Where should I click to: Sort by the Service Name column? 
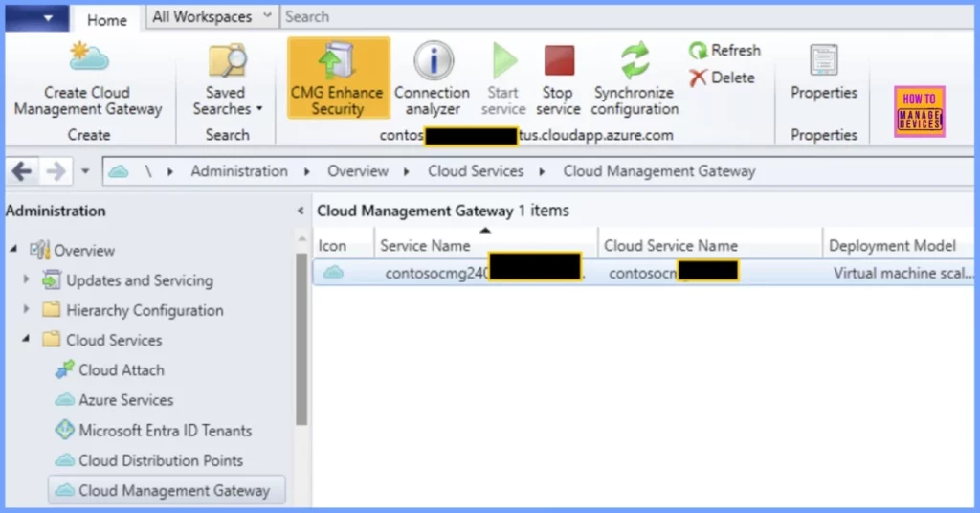point(485,246)
